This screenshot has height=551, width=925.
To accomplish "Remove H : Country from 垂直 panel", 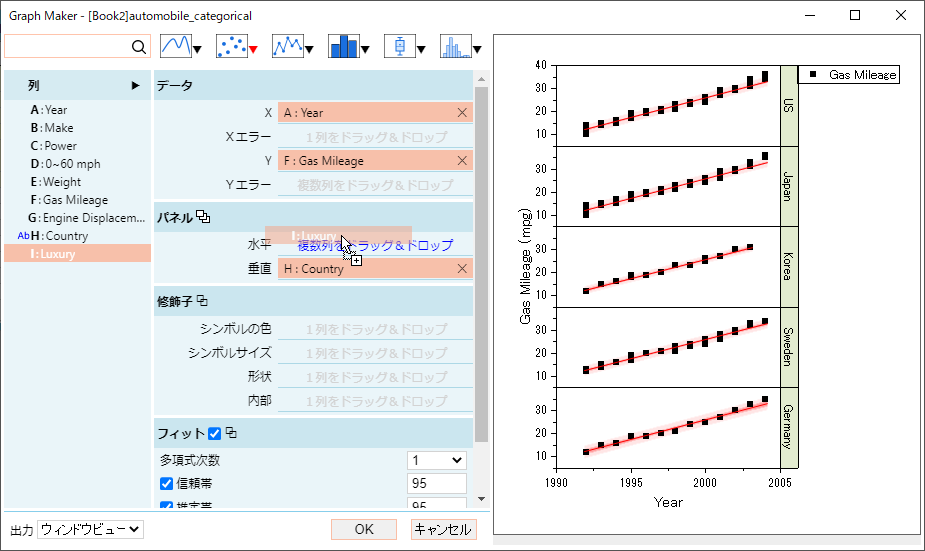I will pos(462,268).
